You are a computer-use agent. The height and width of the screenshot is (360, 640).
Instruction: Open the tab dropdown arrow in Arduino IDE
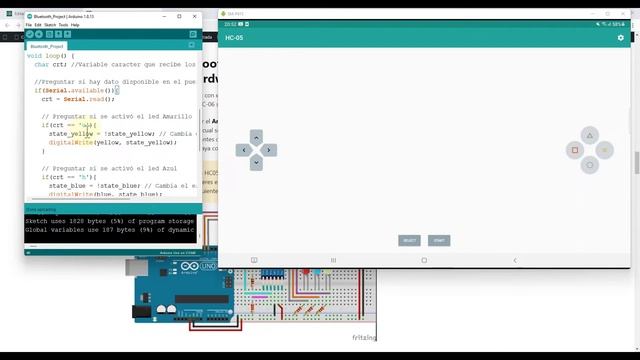(x=191, y=45)
